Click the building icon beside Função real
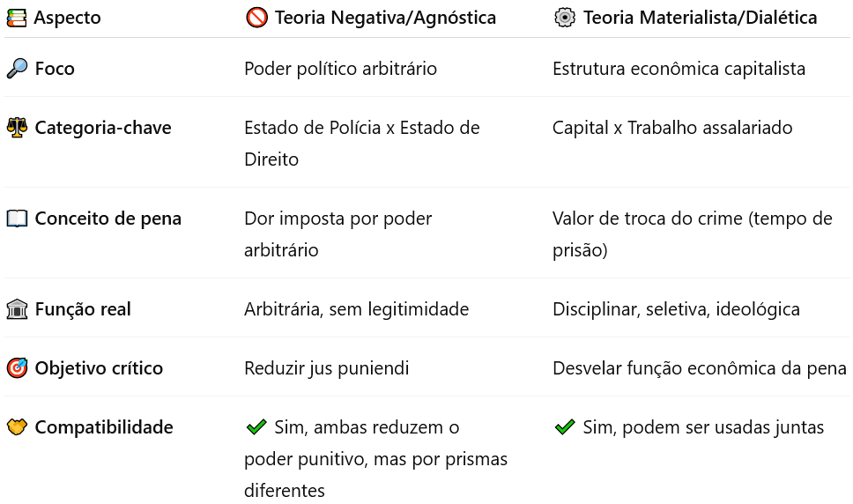The image size is (853, 504). click(17, 309)
